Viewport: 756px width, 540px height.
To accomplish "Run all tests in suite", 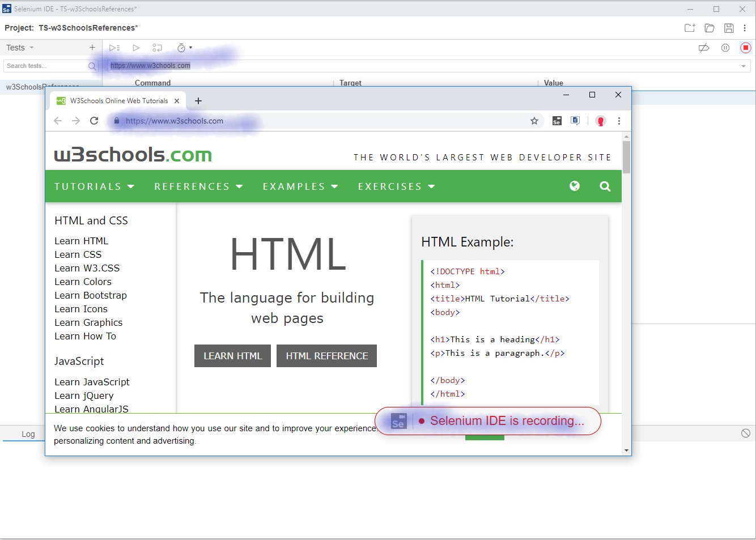I will pos(114,48).
